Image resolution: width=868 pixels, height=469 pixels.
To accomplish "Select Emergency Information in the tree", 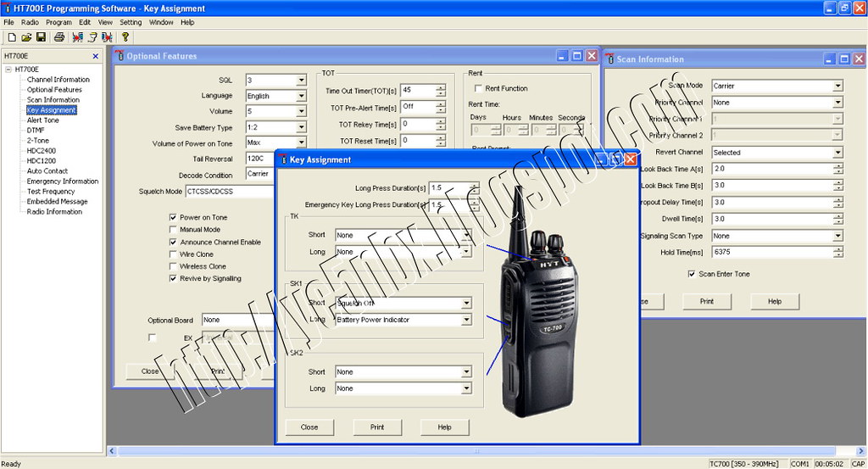I will (x=63, y=181).
